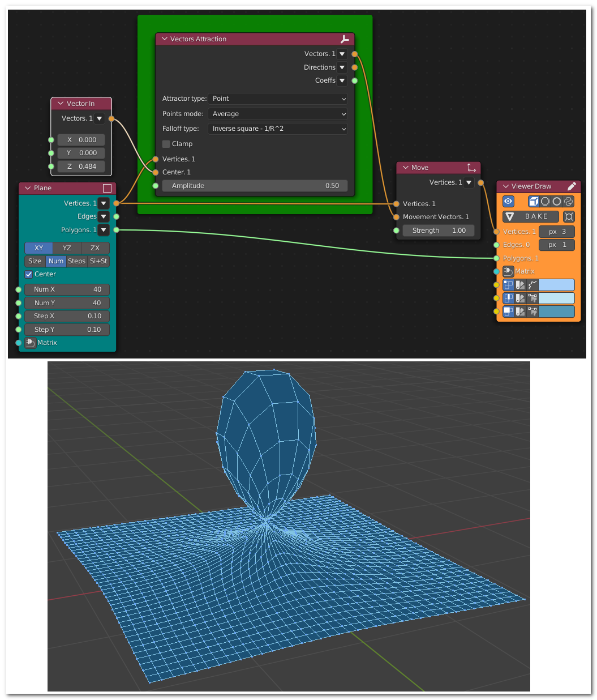The image size is (597, 700).
Task: Open Polygons dropdown arrow on Plane node
Action: click(104, 230)
